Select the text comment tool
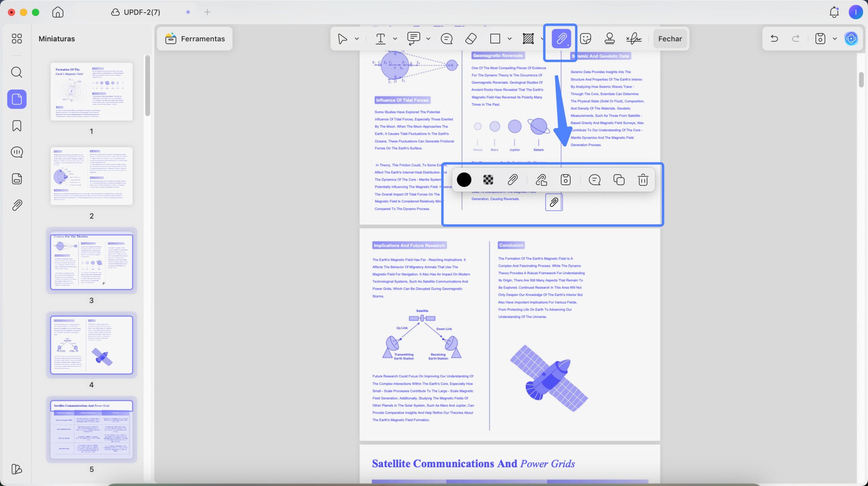The height and width of the screenshot is (486, 868). click(x=380, y=39)
